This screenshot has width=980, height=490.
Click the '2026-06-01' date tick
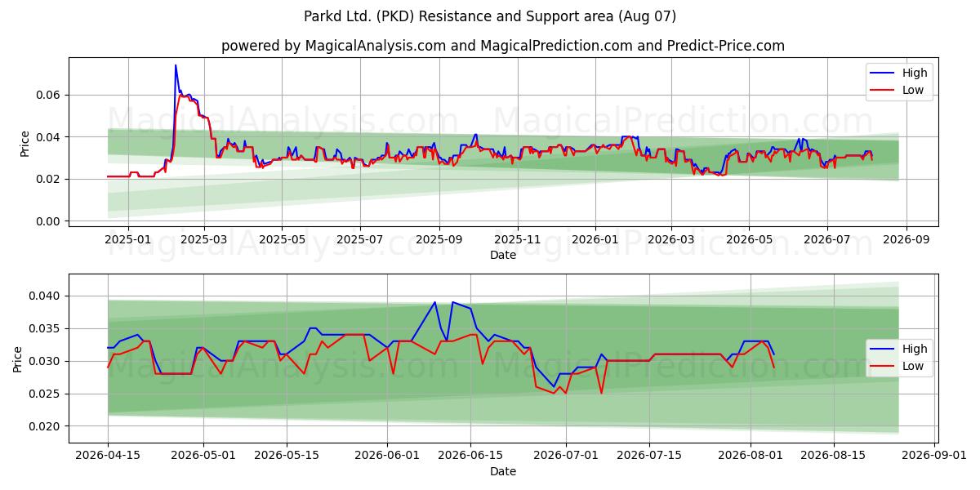pyautogui.click(x=388, y=457)
